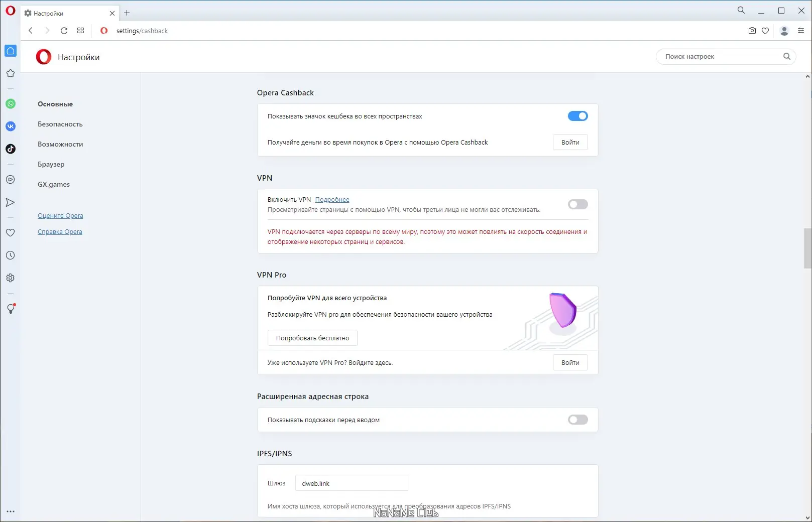
Task: Click the settings/cashback address bar
Action: [142, 31]
